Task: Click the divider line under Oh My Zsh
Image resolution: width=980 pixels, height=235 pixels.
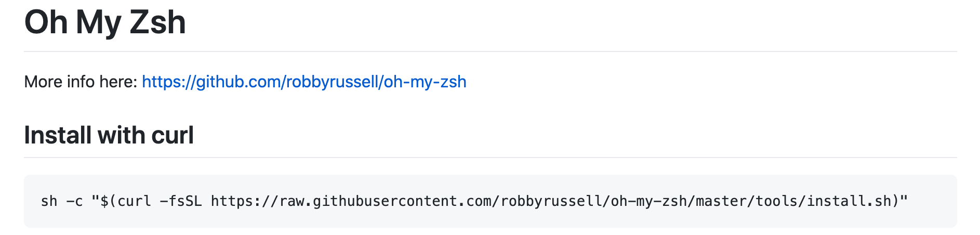Action: click(x=490, y=51)
